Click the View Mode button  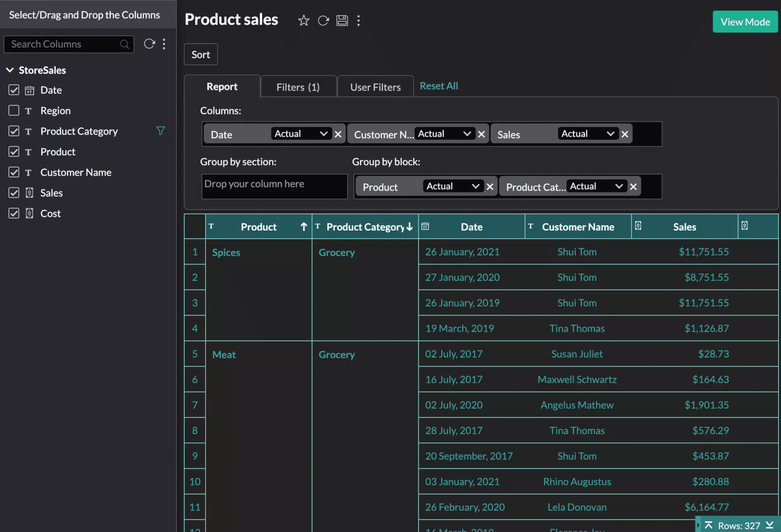745,22
